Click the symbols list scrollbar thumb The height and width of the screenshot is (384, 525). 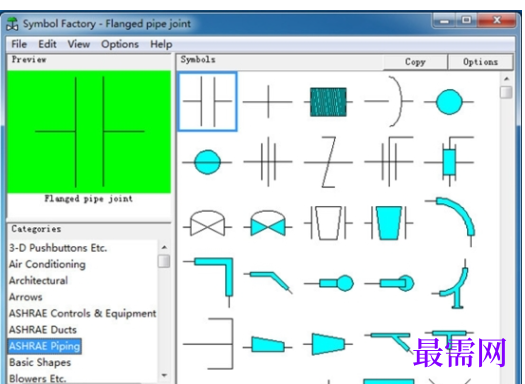point(506,92)
